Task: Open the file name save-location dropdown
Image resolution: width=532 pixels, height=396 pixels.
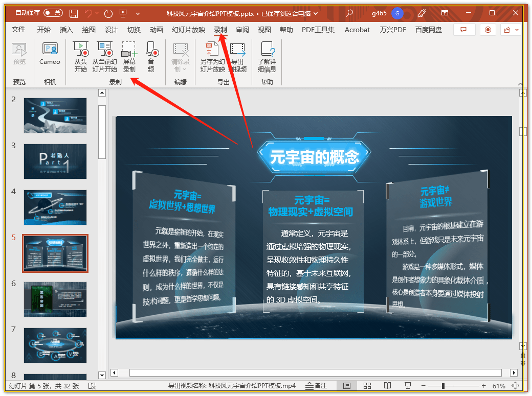Action: 316,14
